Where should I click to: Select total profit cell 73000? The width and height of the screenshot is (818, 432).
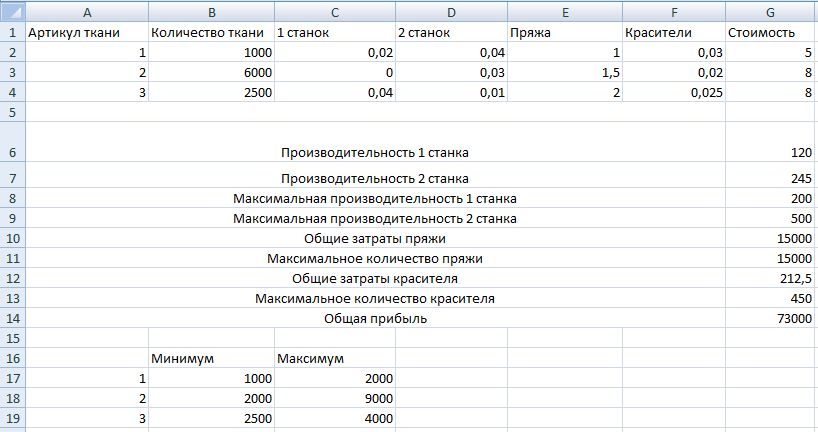coord(770,318)
